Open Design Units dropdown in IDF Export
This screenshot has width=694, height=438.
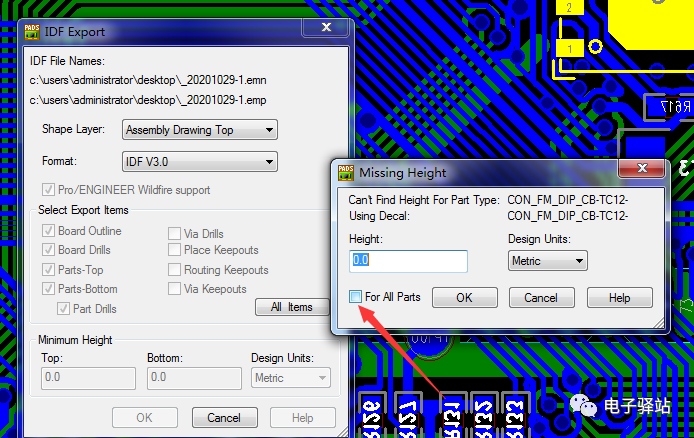[x=291, y=378]
